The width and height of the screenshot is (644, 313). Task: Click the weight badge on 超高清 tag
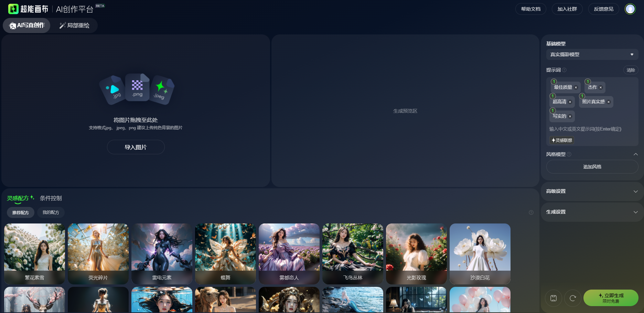(x=553, y=96)
